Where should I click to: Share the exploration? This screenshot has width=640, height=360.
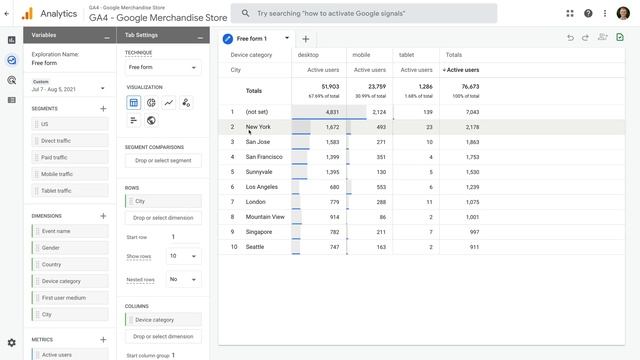pos(602,38)
